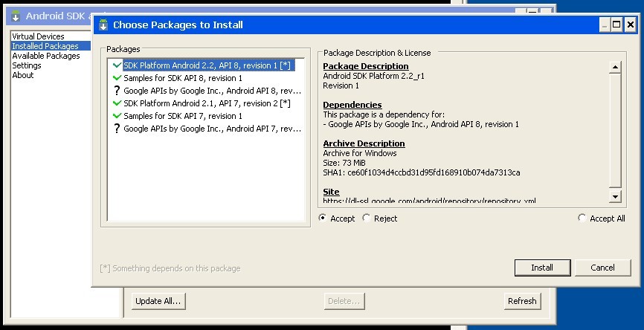Click green checkmark beside SDK Platform Android 2.2
Viewport: 644px width, 330px height.
(117, 65)
